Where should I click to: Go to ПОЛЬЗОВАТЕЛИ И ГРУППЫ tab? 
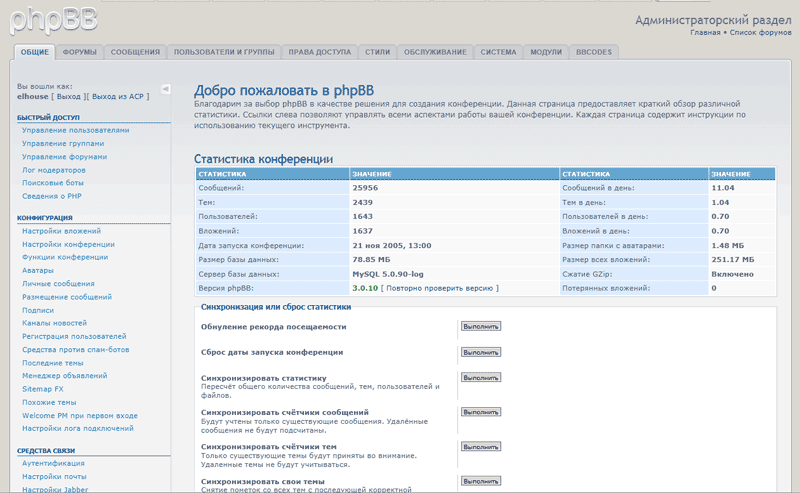coord(224,52)
